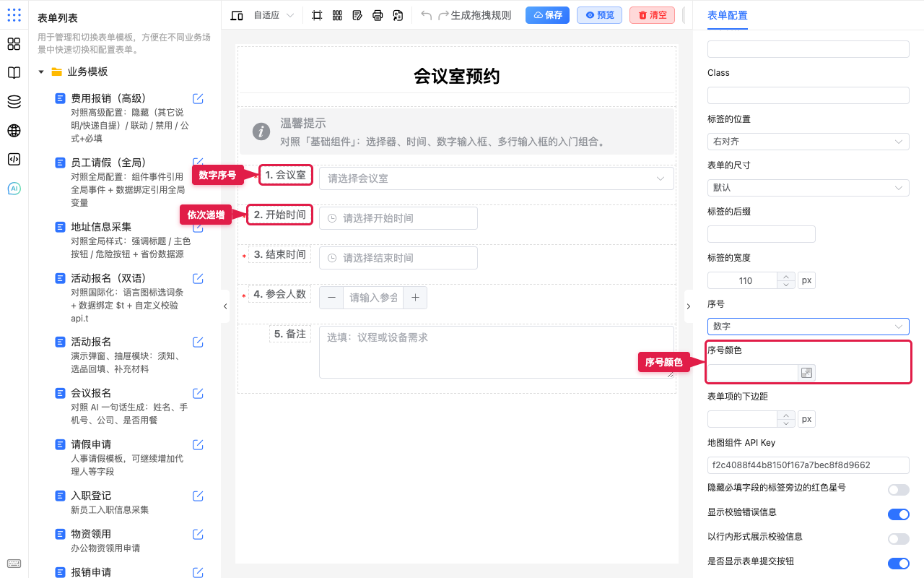Edit the 费用报销（高级） template
Viewport: 924px width, 578px height.
(x=198, y=99)
